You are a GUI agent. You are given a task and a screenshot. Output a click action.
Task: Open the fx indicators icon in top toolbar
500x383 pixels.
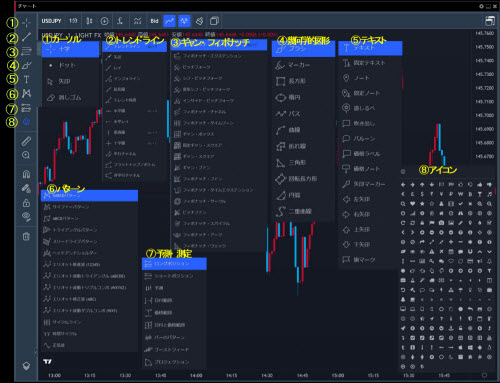tap(120, 21)
